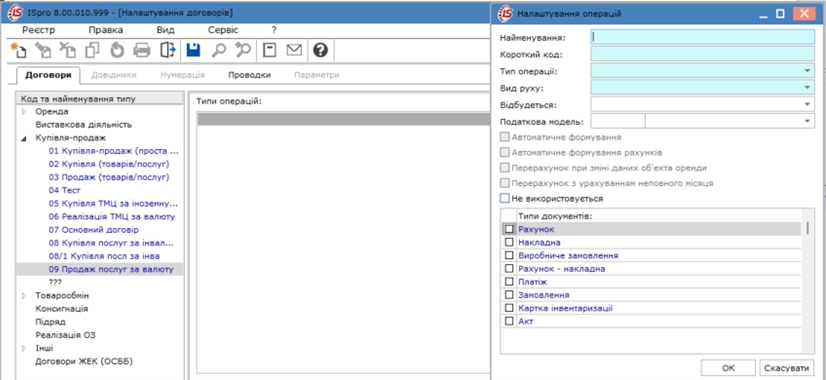Check the Виробниче замовлення document type
This screenshot has width=826, height=380.
(509, 256)
